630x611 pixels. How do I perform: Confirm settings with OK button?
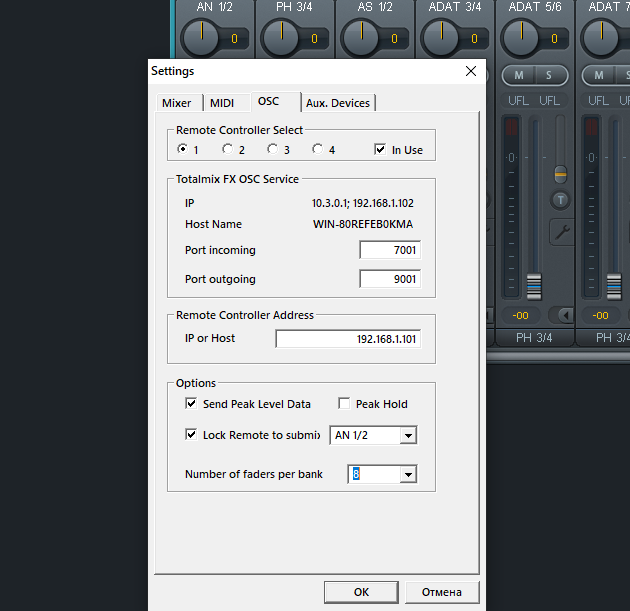(361, 592)
